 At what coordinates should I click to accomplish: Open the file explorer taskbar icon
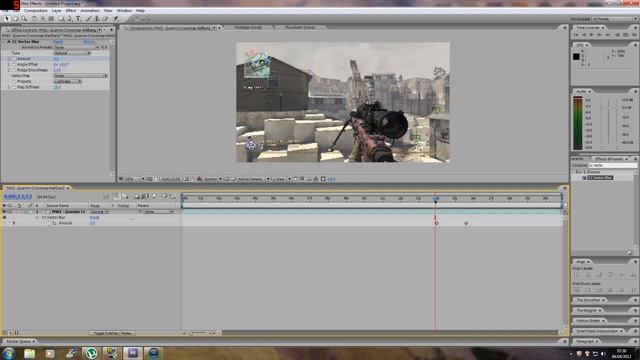[x=29, y=353]
